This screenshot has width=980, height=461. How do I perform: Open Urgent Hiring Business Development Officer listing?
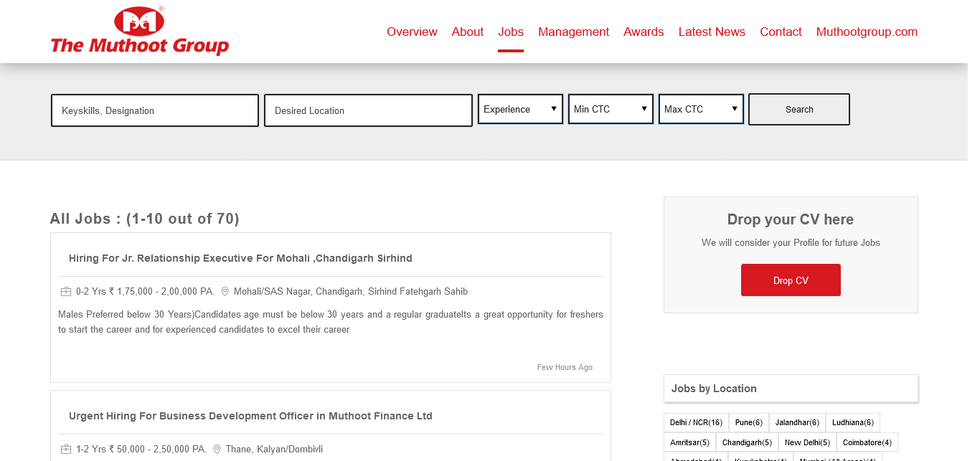[x=250, y=416]
